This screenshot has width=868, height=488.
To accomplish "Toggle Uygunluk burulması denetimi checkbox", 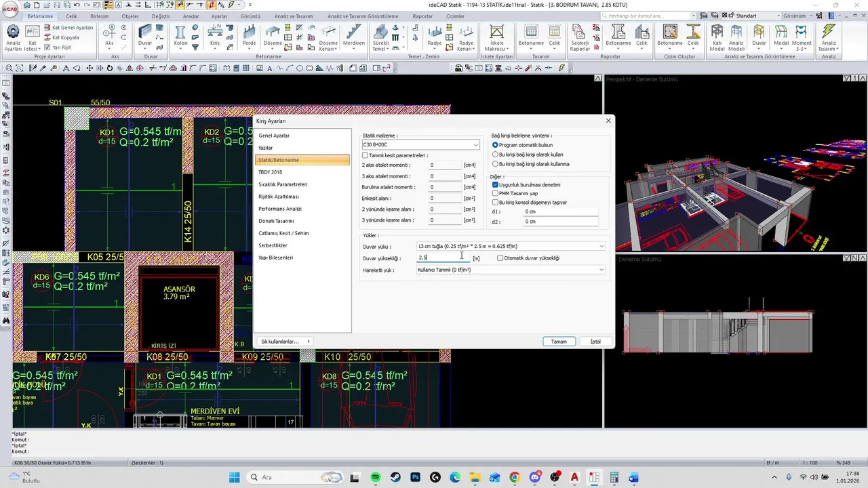I will click(x=495, y=184).
